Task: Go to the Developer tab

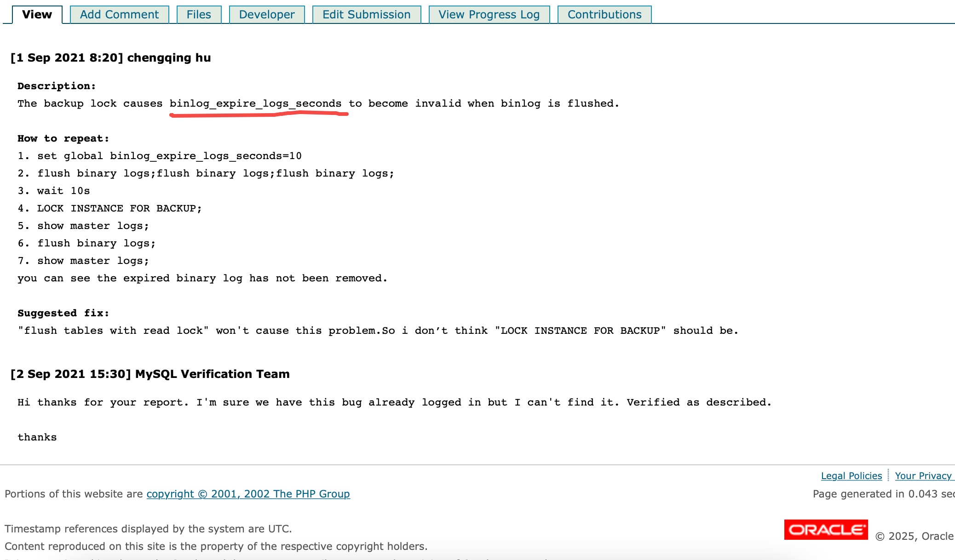Action: [x=267, y=15]
